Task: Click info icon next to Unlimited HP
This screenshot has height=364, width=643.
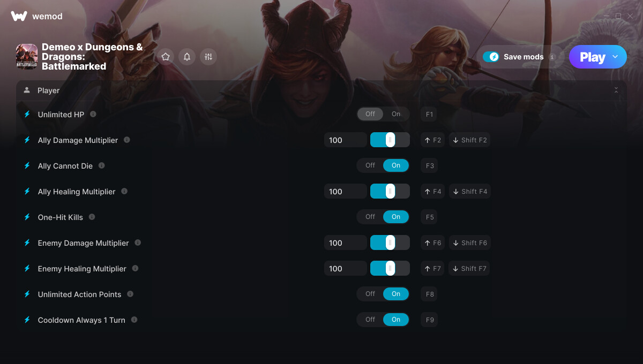Action: tap(93, 114)
